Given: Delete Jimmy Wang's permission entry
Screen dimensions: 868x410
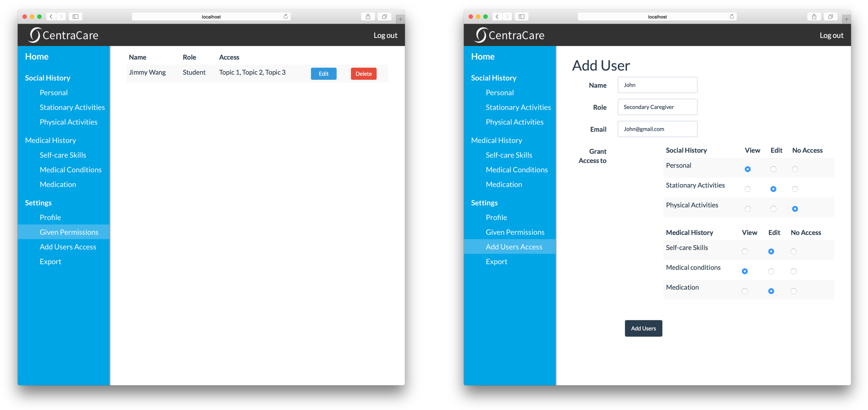Looking at the screenshot, I should click(364, 74).
